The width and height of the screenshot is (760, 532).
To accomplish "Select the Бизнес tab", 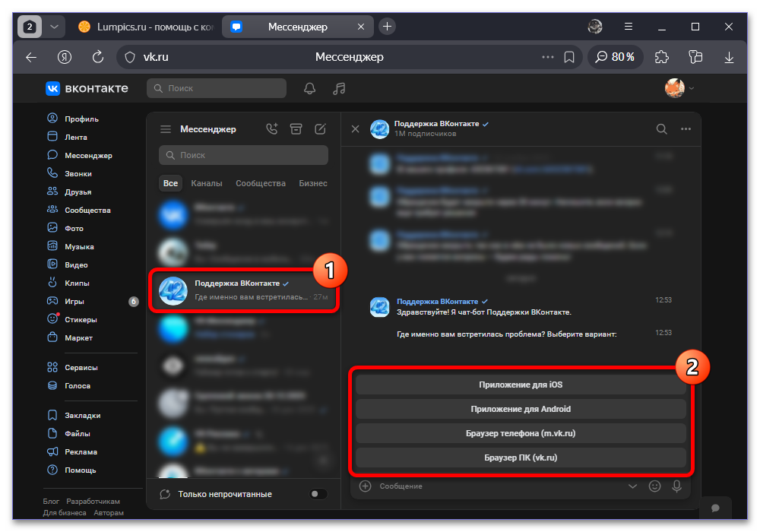I will click(x=313, y=183).
